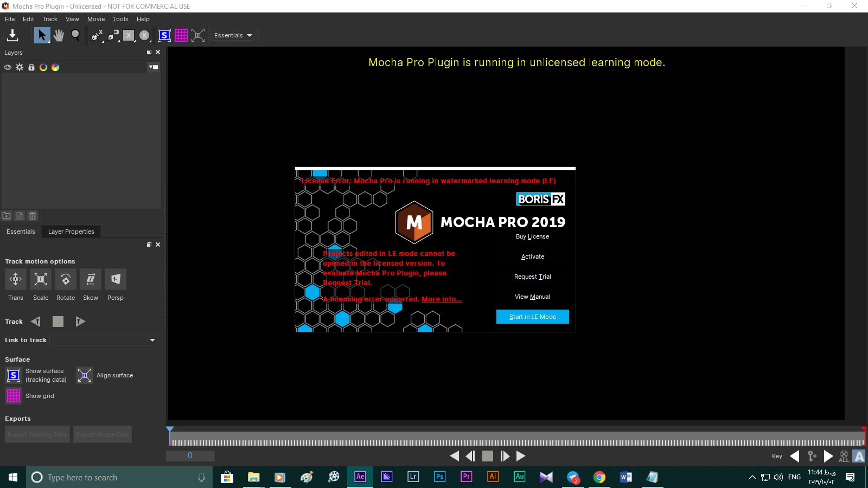Click the timeline playhead marker
The image size is (868, 488).
(x=170, y=429)
